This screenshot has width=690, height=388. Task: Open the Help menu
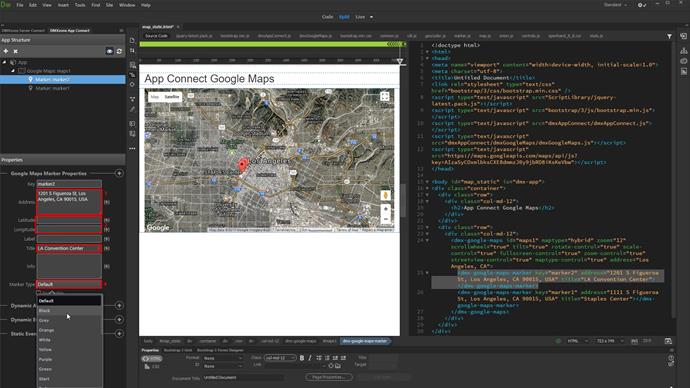[146, 5]
